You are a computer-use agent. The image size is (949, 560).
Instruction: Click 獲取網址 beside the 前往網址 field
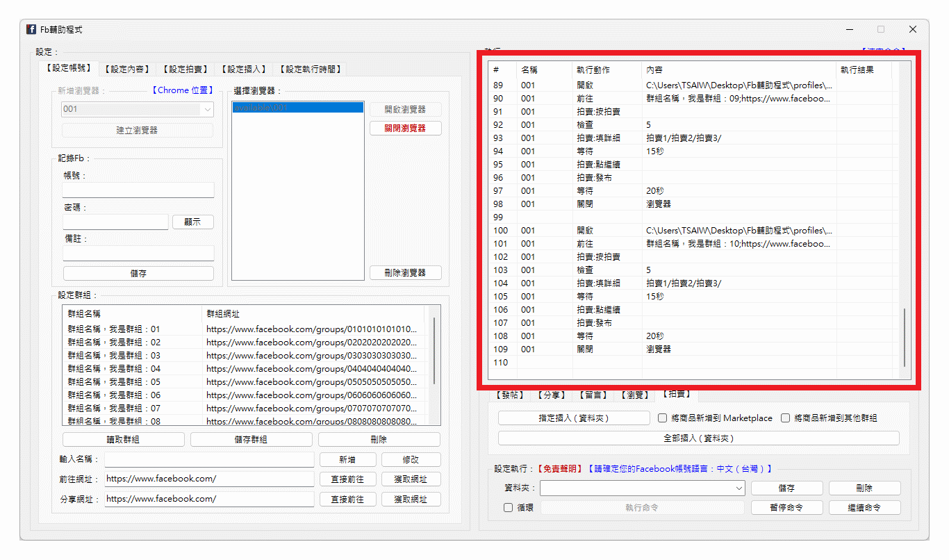click(411, 479)
